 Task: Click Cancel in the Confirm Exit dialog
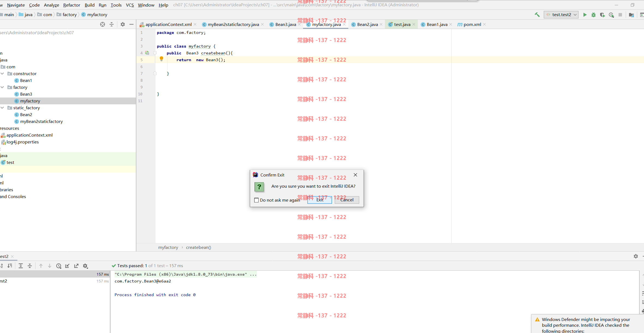[x=347, y=200]
